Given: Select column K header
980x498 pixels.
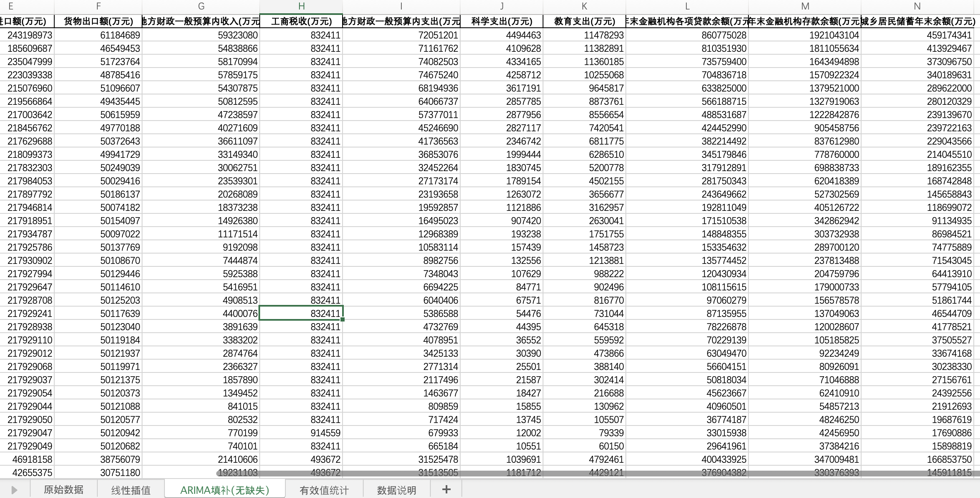Looking at the screenshot, I should click(584, 6).
